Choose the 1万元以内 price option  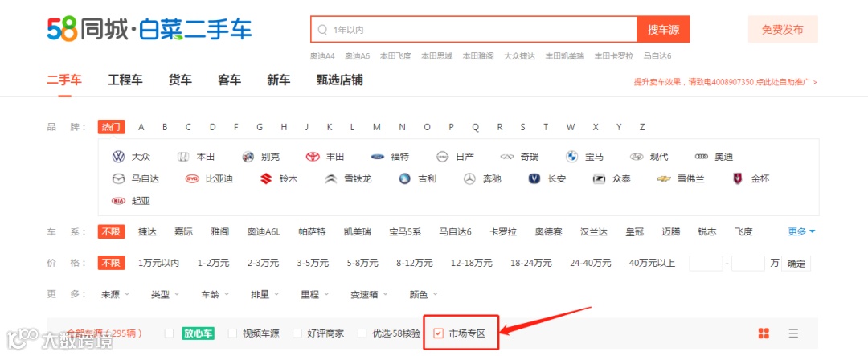[159, 263]
